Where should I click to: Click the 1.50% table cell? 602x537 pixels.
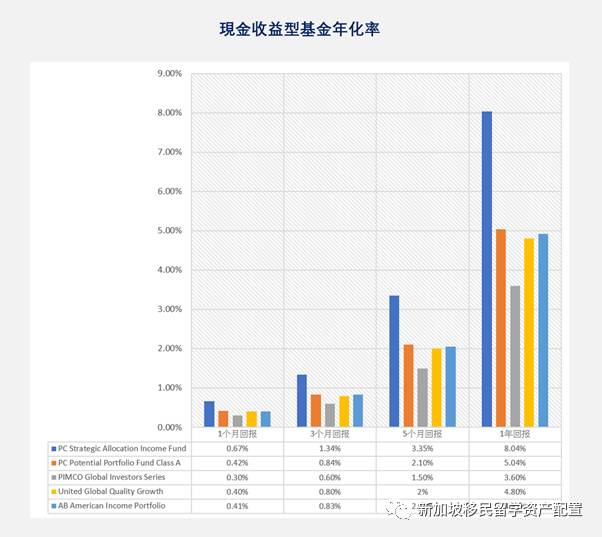(422, 478)
